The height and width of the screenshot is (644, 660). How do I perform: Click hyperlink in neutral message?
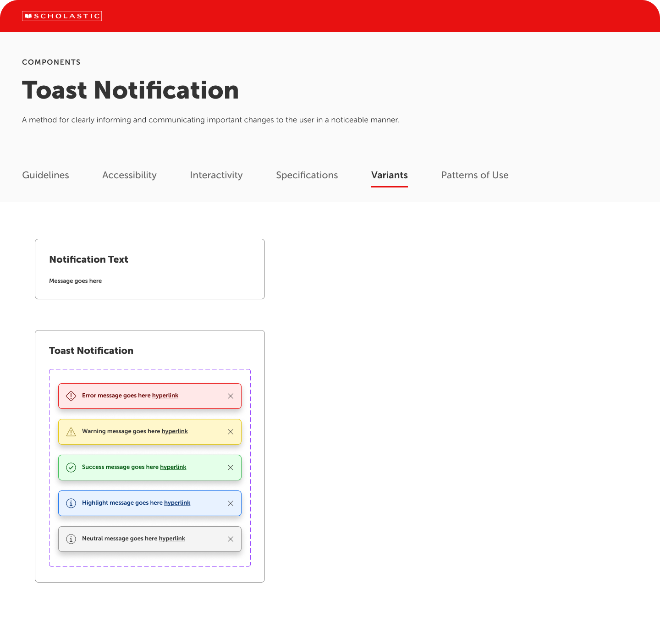pyautogui.click(x=172, y=539)
